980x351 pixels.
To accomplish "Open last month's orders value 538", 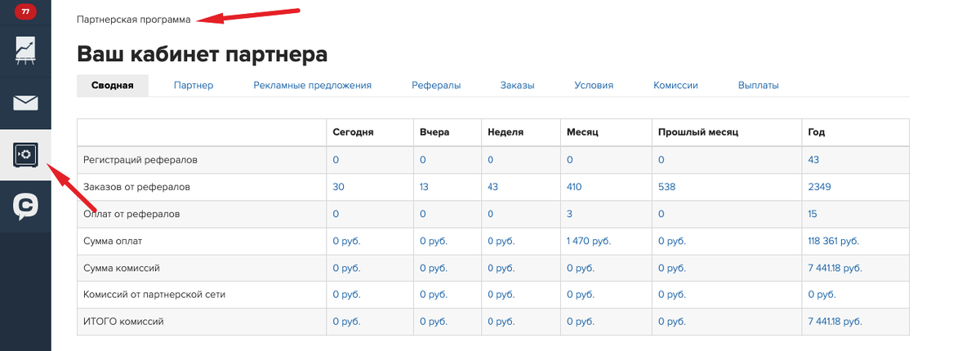I will [x=667, y=187].
